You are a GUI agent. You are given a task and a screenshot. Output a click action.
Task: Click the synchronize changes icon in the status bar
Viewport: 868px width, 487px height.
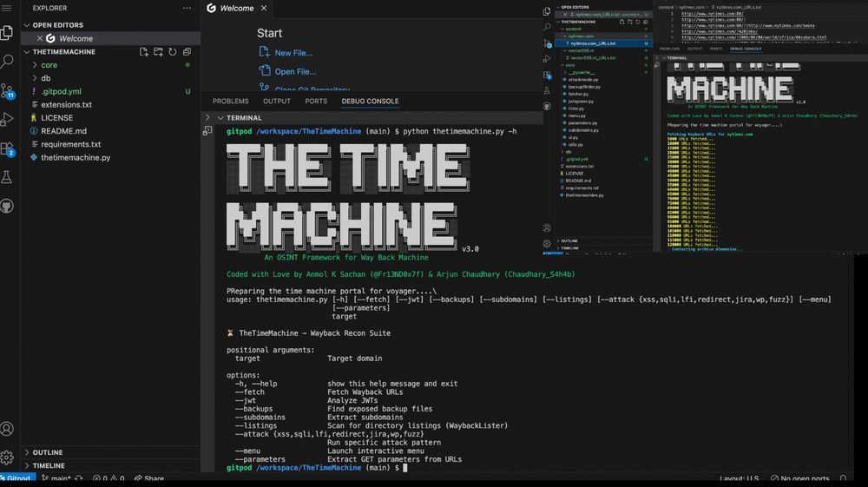(79, 478)
